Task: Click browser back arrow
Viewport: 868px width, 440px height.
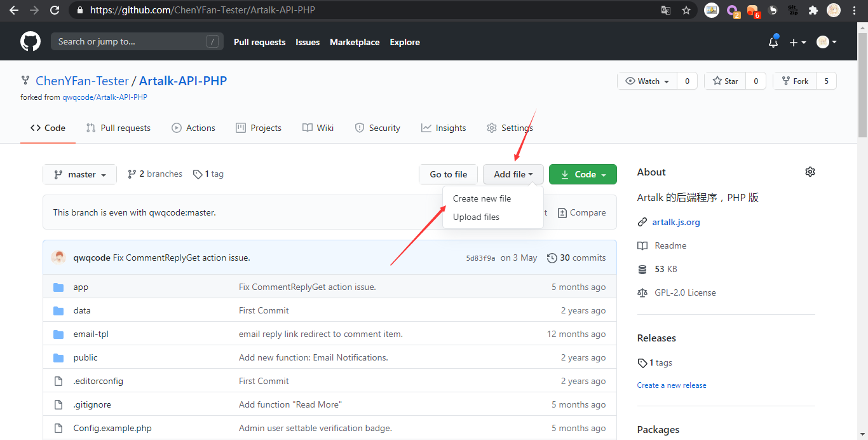Action: pos(13,10)
